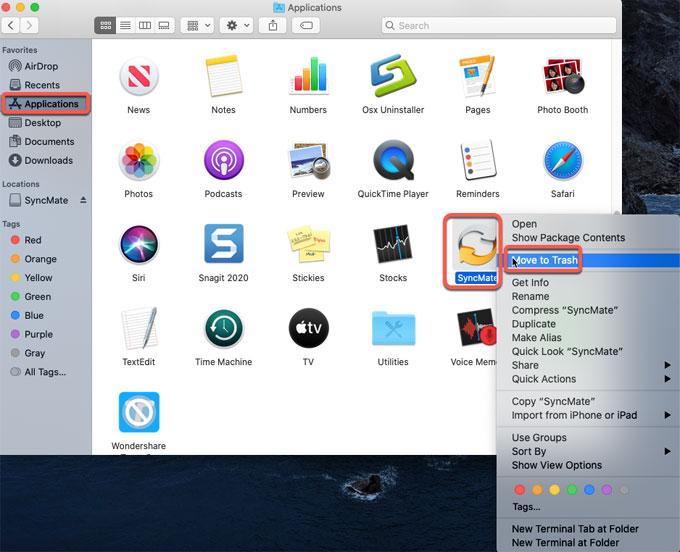Select the TV app icon
This screenshot has height=552, width=680.
click(x=308, y=328)
